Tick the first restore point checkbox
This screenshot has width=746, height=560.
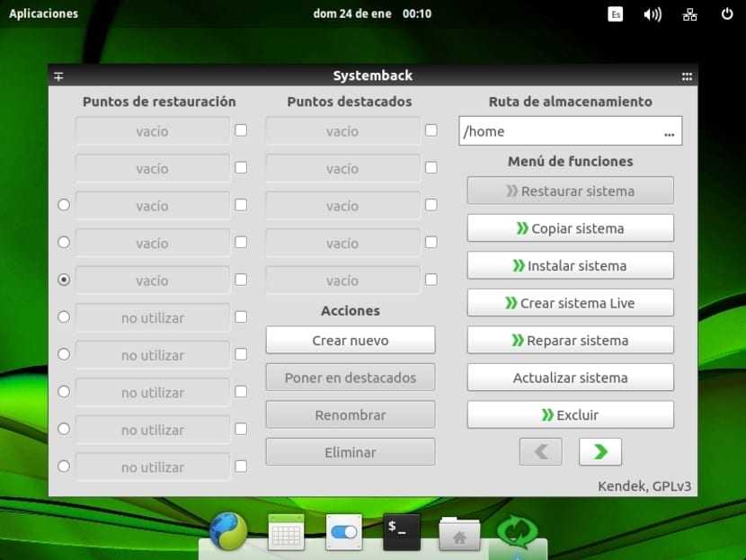click(x=241, y=130)
